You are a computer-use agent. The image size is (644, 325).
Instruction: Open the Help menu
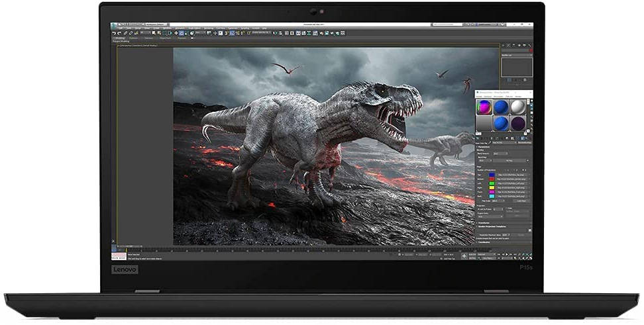264,28
